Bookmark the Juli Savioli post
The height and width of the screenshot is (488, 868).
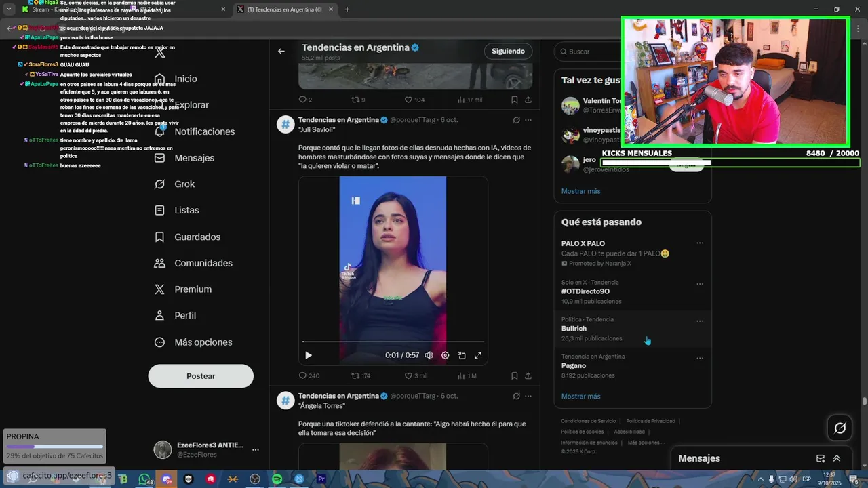515,375
